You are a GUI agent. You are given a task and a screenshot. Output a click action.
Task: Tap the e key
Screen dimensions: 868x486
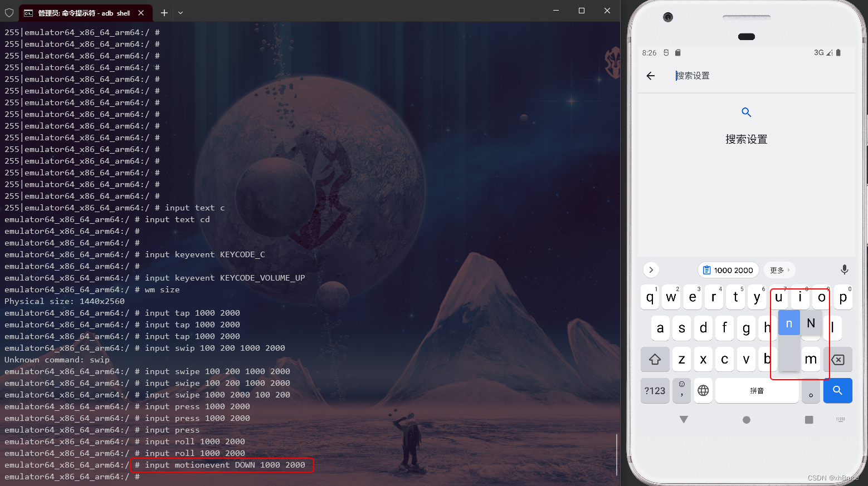tap(693, 297)
